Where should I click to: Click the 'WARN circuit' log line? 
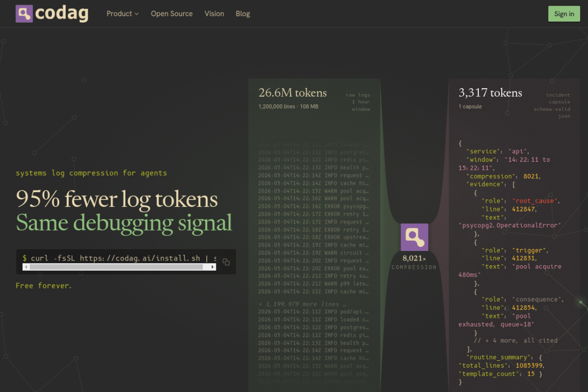click(313, 253)
